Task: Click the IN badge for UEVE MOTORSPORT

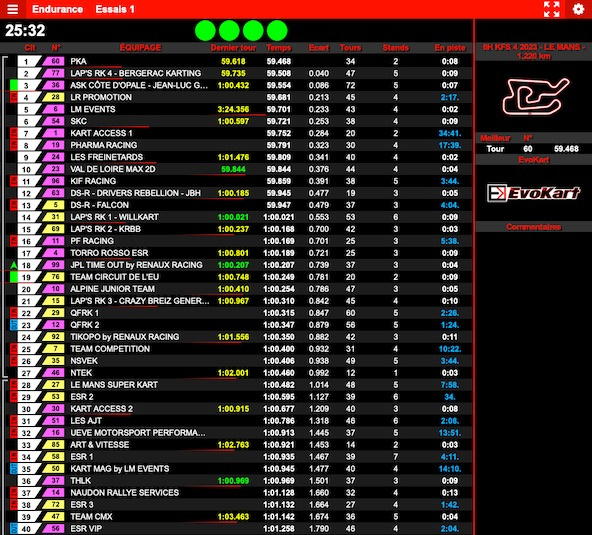Action: pos(14,433)
